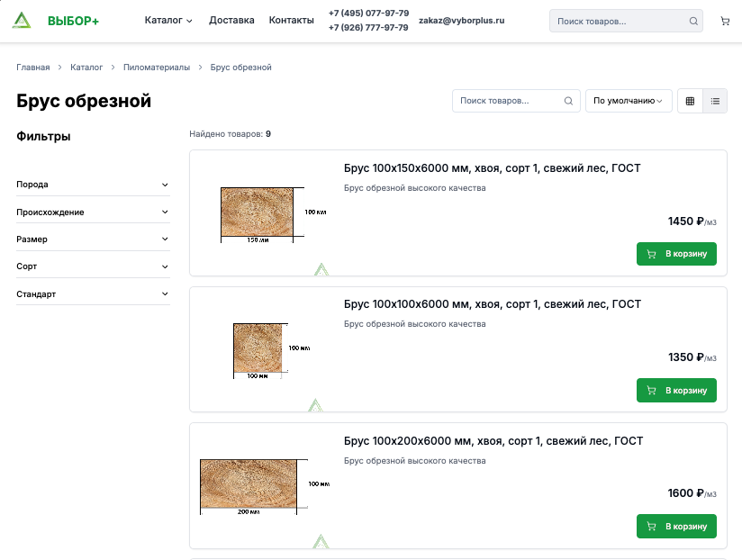Image resolution: width=742 pixels, height=560 pixels.
Task: Click the ВЫБОР+ logo icon
Action: coord(22,21)
